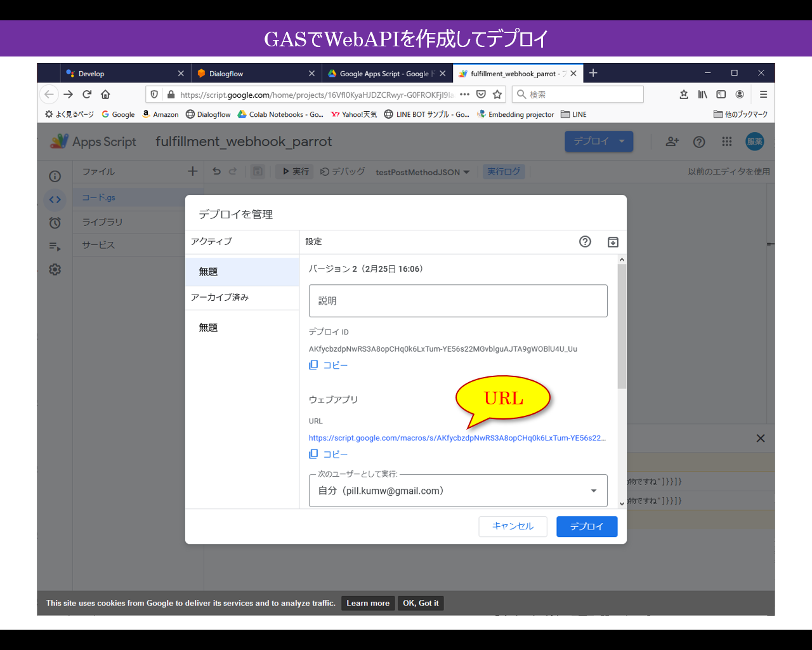Open the LINE bookmarks folder

[573, 114]
